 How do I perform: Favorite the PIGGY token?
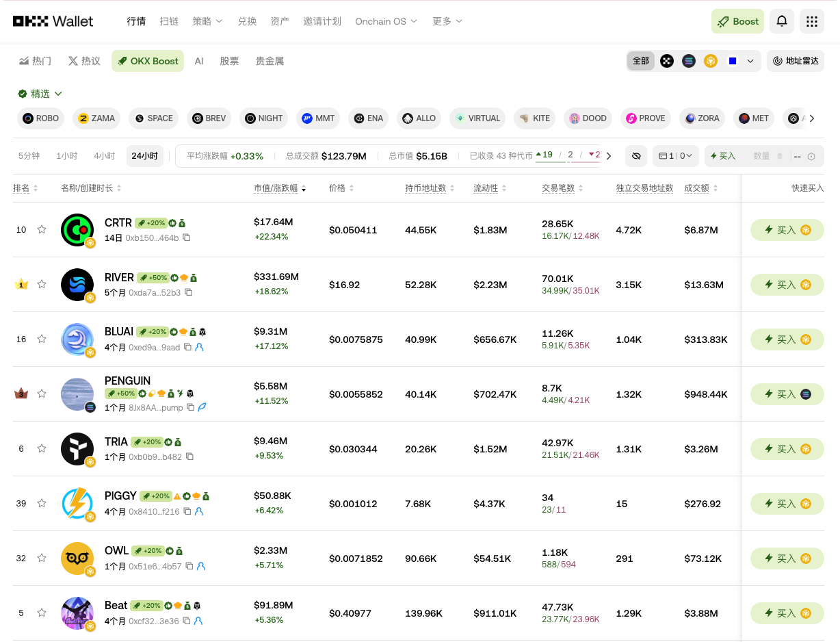(x=42, y=504)
